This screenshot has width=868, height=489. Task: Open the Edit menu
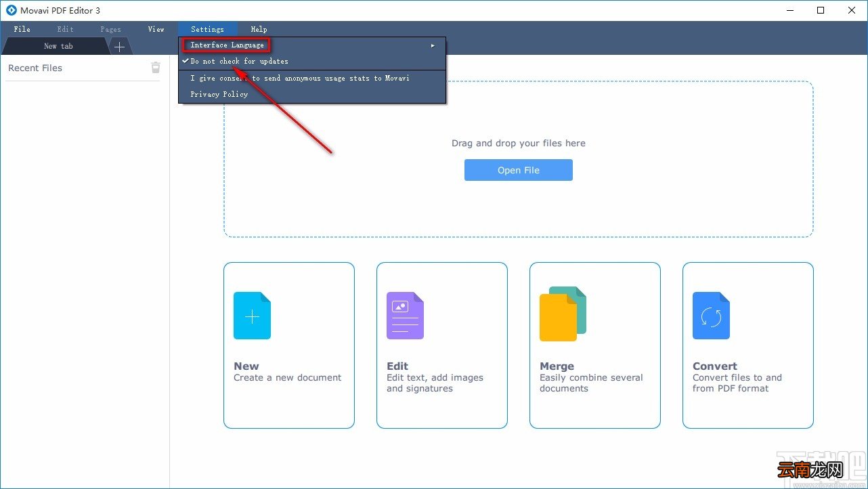pos(66,29)
